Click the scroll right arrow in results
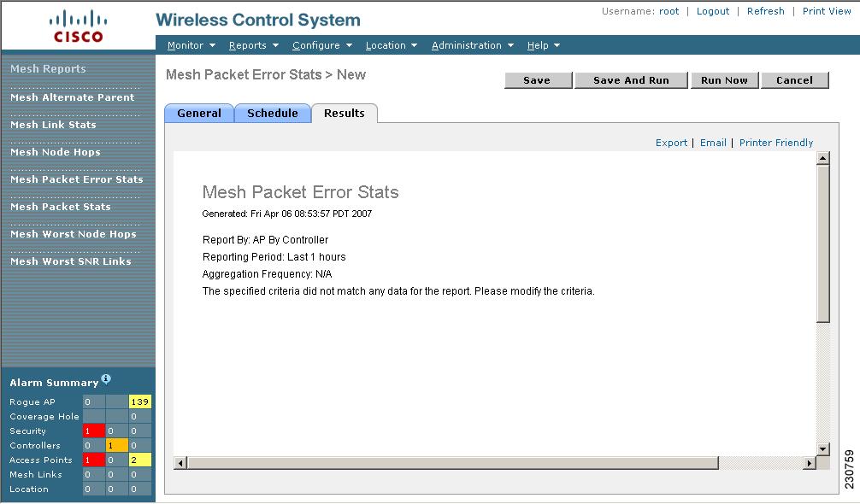Image resolution: width=860 pixels, height=504 pixels. pyautogui.click(x=809, y=463)
